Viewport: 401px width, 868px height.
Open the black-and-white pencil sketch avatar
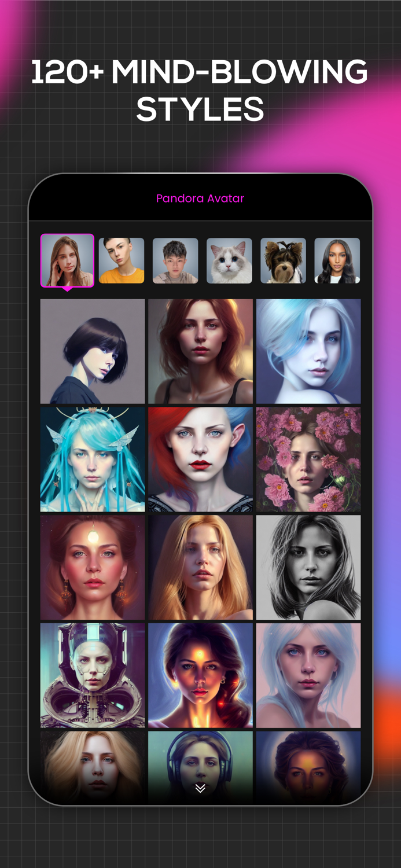point(308,568)
